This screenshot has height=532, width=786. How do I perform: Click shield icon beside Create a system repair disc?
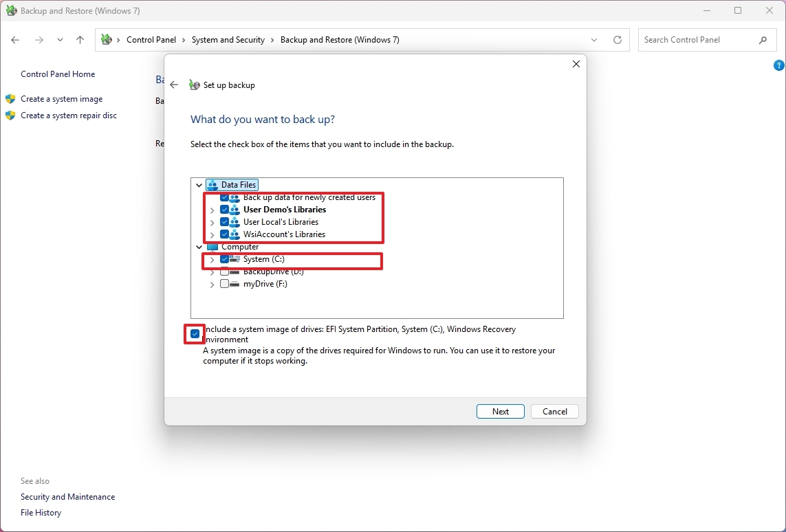point(10,115)
